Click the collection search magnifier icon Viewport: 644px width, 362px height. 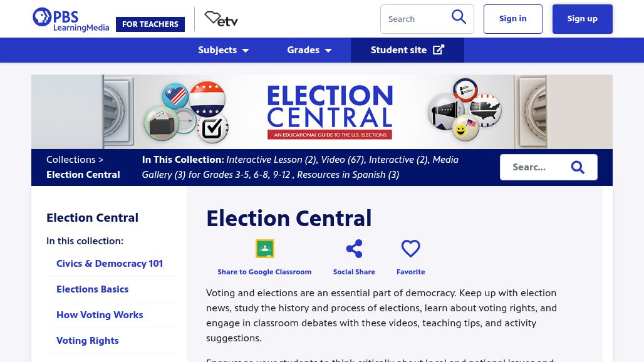[578, 167]
